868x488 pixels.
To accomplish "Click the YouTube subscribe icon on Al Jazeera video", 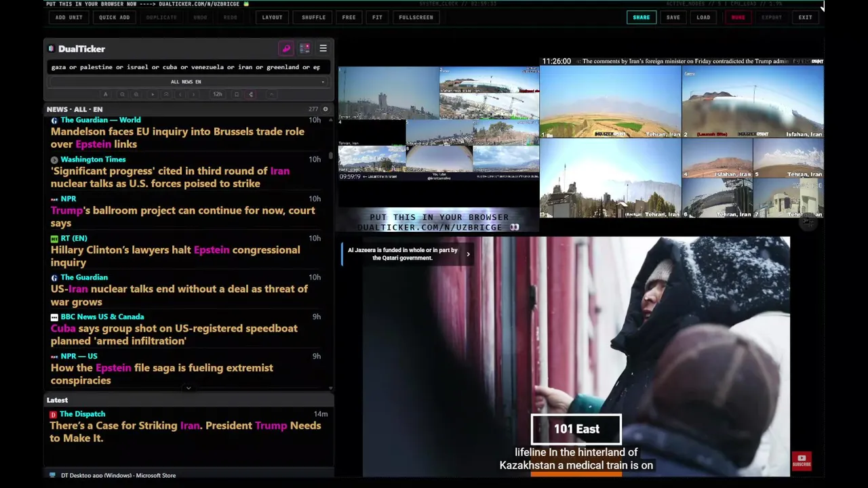I will point(802,461).
